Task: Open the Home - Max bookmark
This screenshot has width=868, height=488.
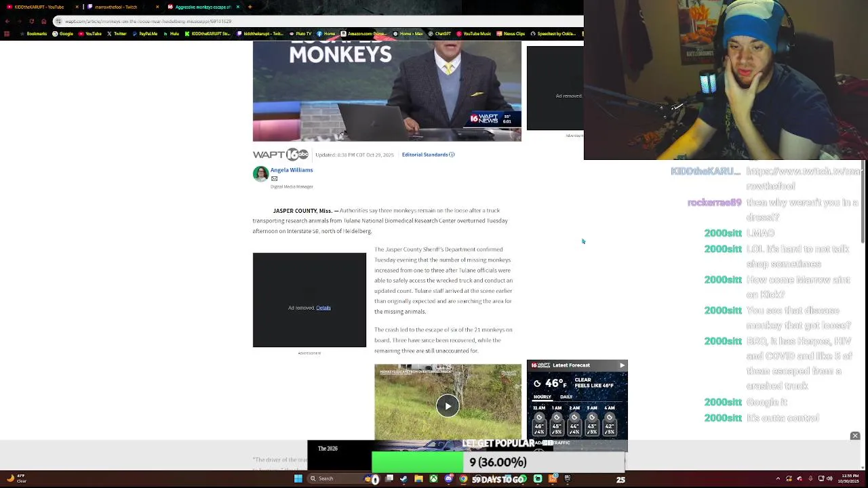Action: tap(408, 34)
